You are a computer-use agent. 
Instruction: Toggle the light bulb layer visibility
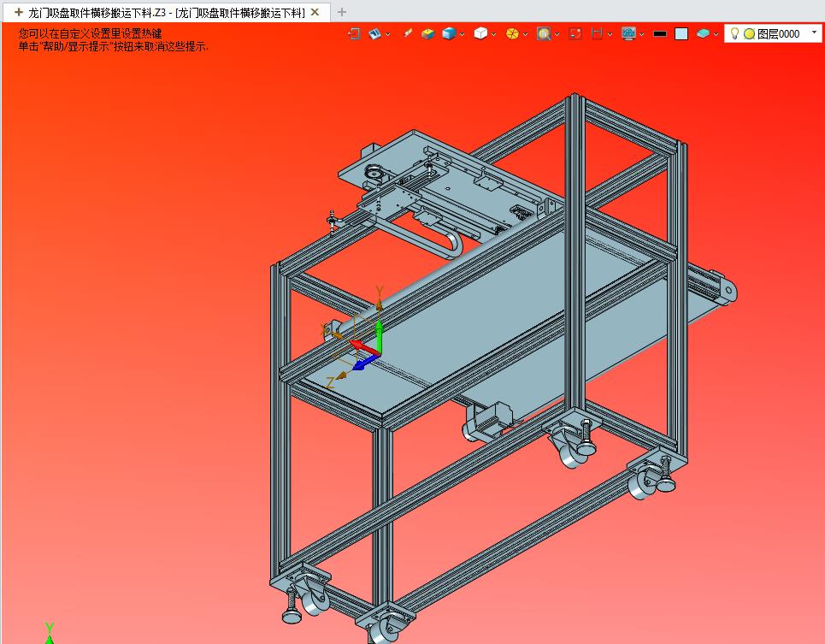[x=734, y=33]
